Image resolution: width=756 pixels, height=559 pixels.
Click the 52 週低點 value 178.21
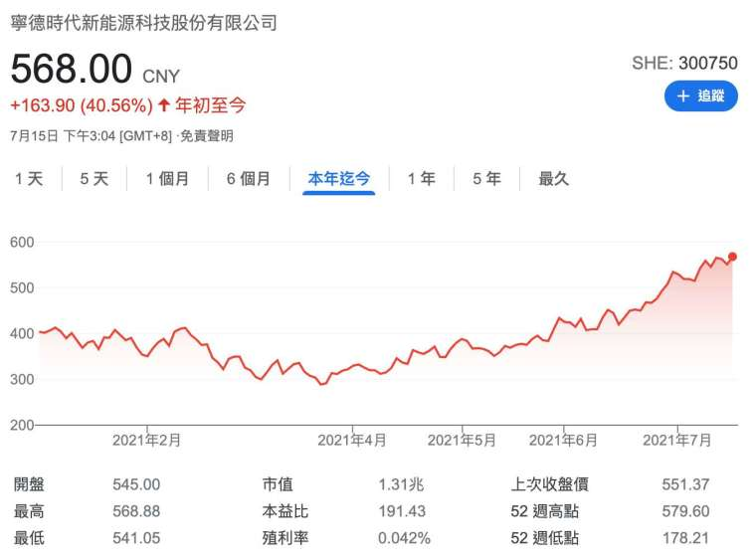(x=685, y=538)
